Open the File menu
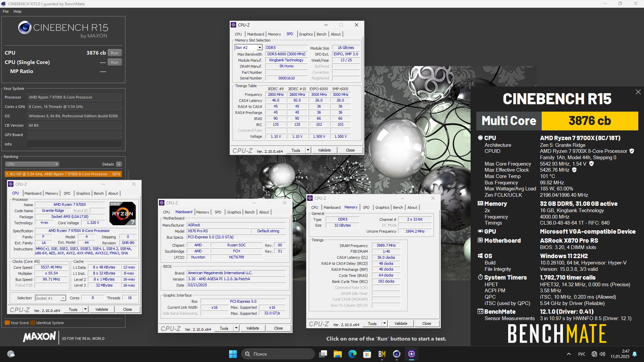Screen dimensions: 644x362 [6, 11]
